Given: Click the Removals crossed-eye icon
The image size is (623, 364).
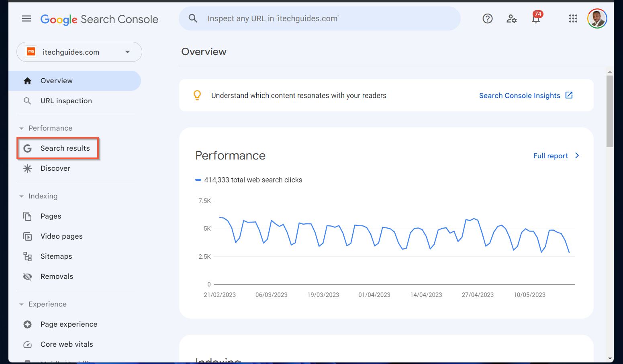Looking at the screenshot, I should click(27, 276).
